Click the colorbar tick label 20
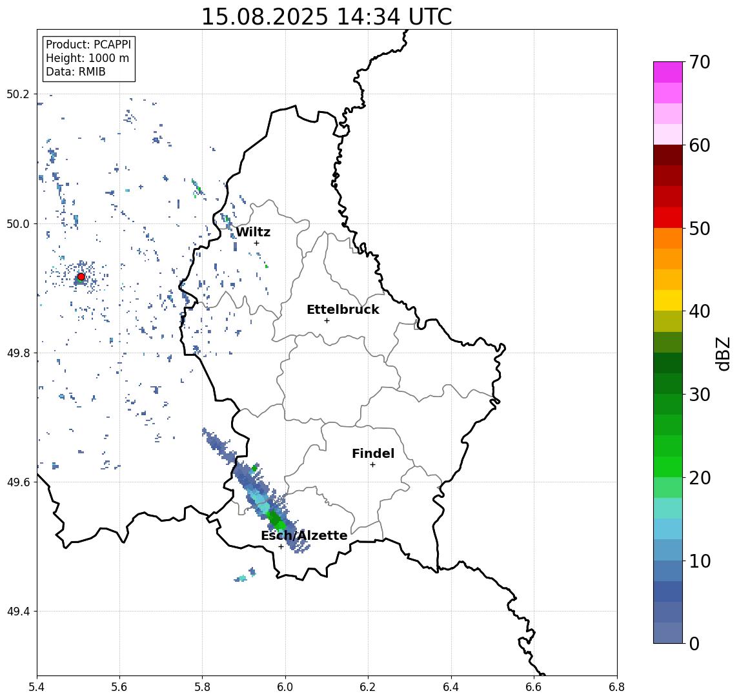The height and width of the screenshot is (700, 739). pos(700,477)
